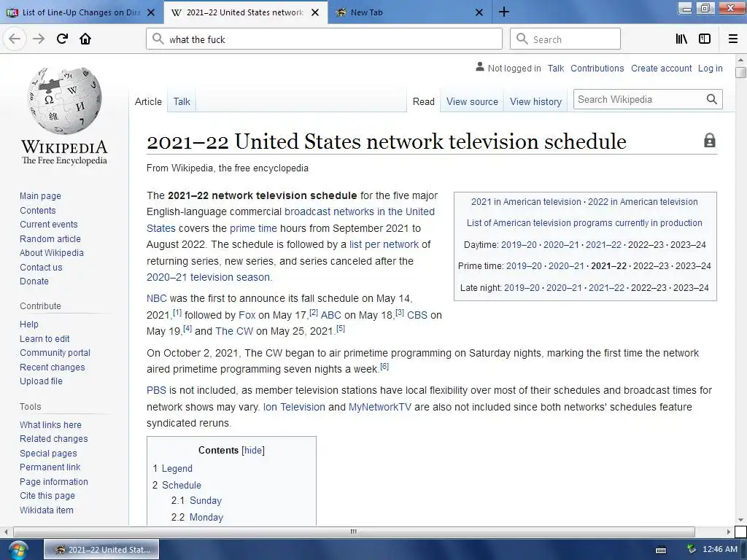Click the on-screen keyboard tray icon

[661, 550]
